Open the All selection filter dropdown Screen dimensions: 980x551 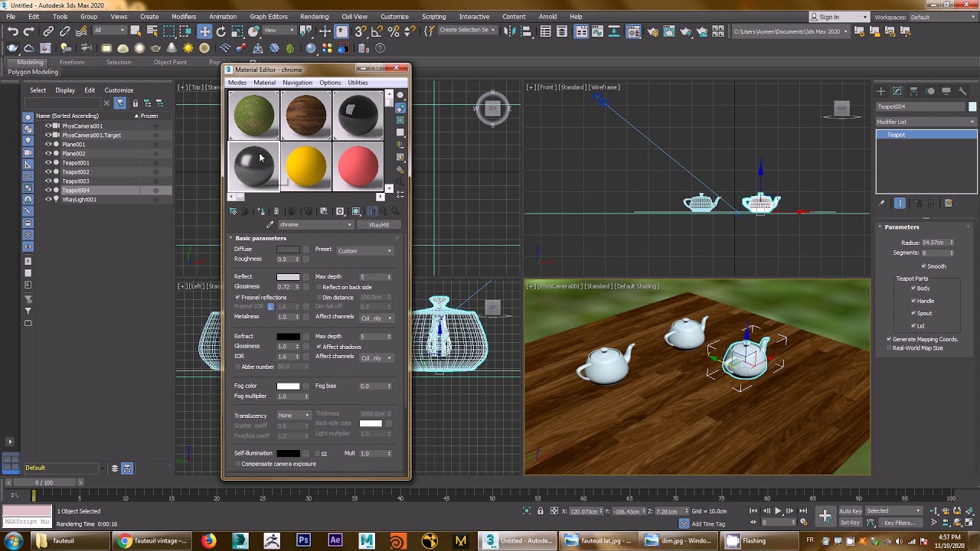click(109, 31)
